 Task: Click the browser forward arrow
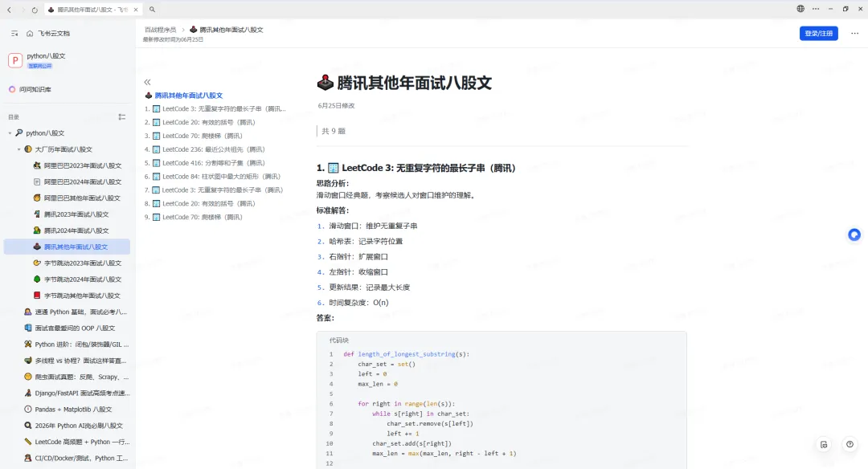pos(23,10)
